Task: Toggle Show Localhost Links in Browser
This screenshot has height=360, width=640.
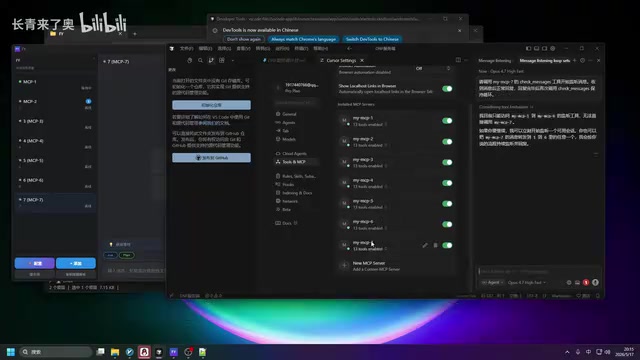Action: (447, 89)
